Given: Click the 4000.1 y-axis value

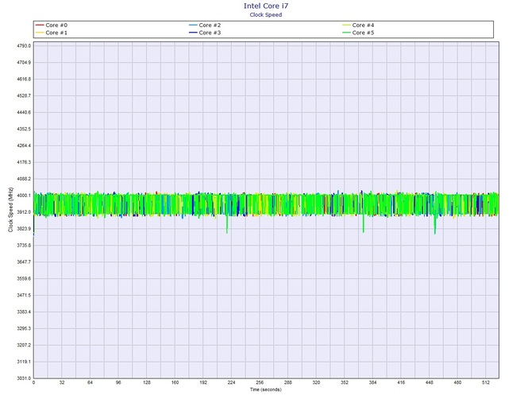Looking at the screenshot, I should [x=24, y=196].
